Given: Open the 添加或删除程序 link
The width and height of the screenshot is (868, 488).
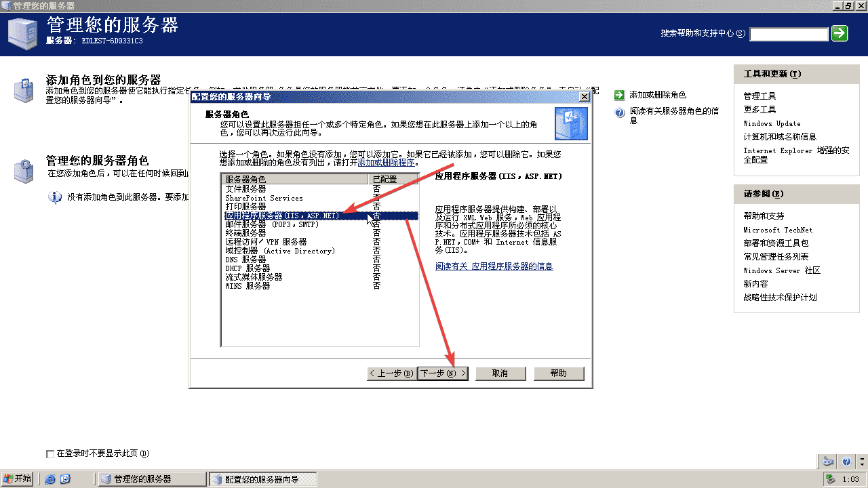Looking at the screenshot, I should point(387,163).
